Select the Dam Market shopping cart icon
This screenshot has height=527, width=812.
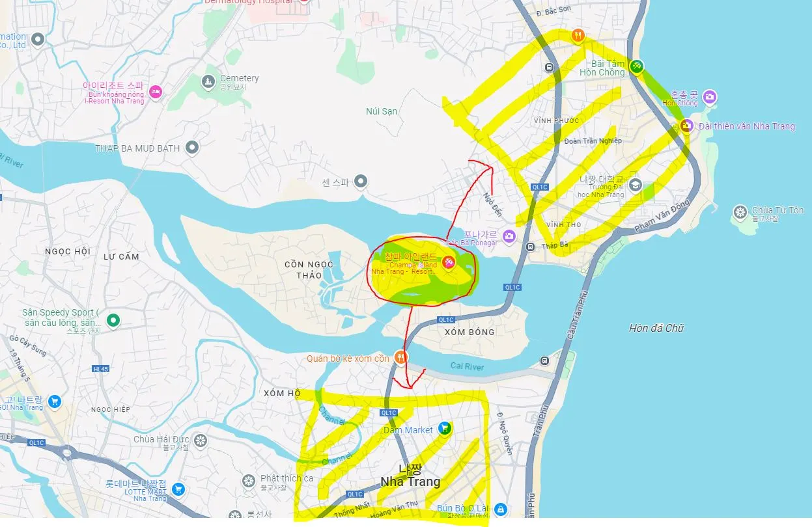coord(444,427)
